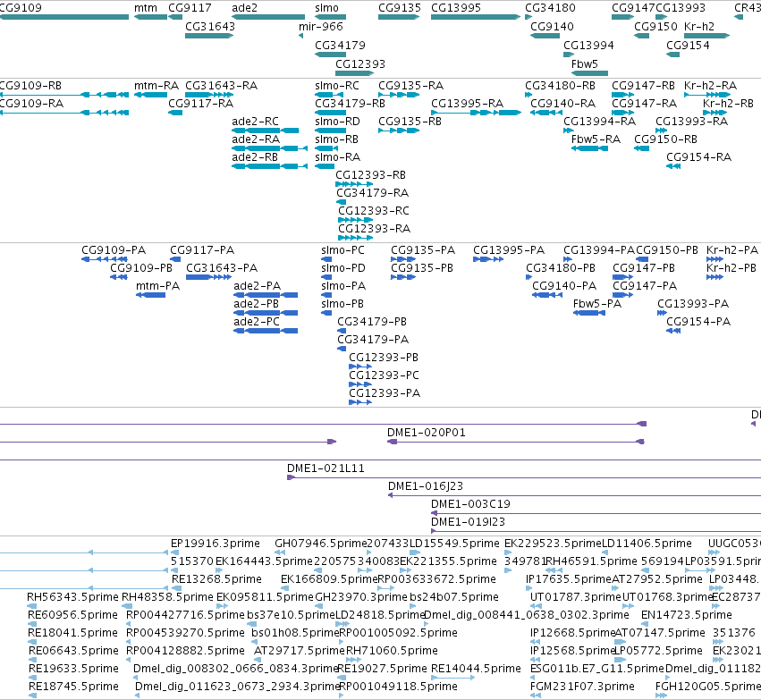Click protein Fbw5-PA
The height and width of the screenshot is (700, 761).
coord(589,313)
